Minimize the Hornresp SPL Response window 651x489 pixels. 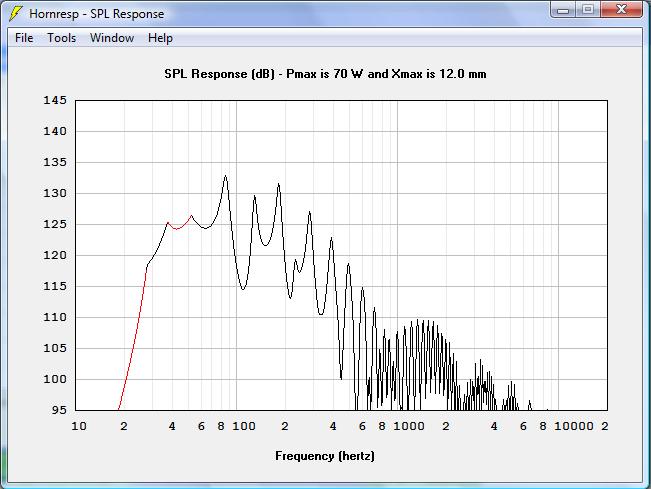(x=563, y=10)
